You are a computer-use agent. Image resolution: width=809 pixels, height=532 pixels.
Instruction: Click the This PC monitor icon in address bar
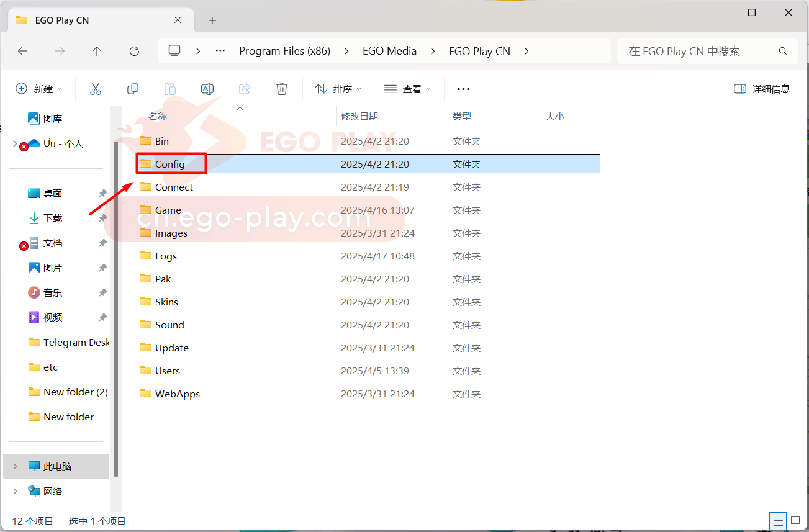click(175, 51)
